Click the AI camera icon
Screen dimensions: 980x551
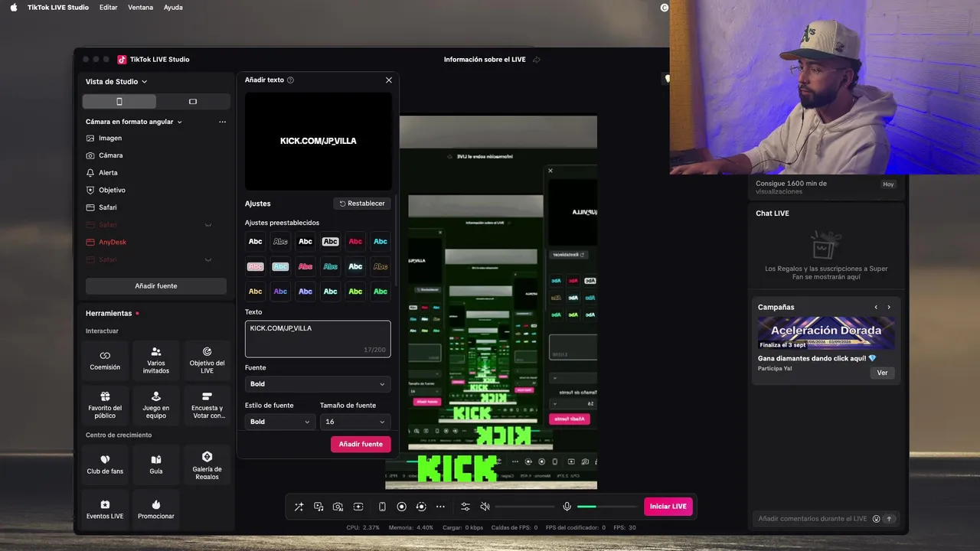pos(338,507)
